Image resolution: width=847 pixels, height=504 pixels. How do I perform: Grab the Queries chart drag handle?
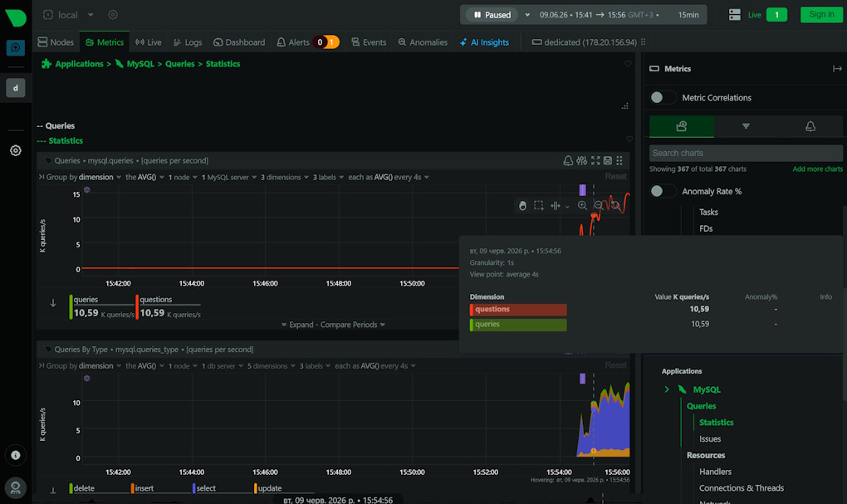pos(619,160)
